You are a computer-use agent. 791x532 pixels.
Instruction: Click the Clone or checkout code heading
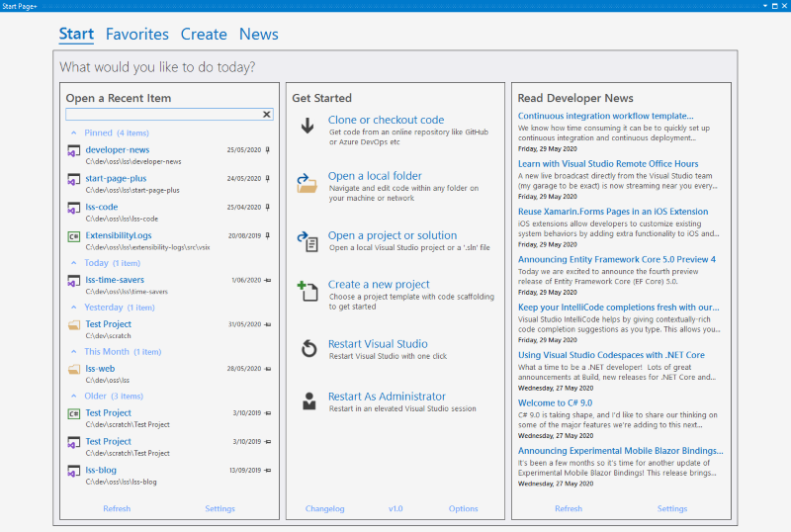click(x=386, y=120)
